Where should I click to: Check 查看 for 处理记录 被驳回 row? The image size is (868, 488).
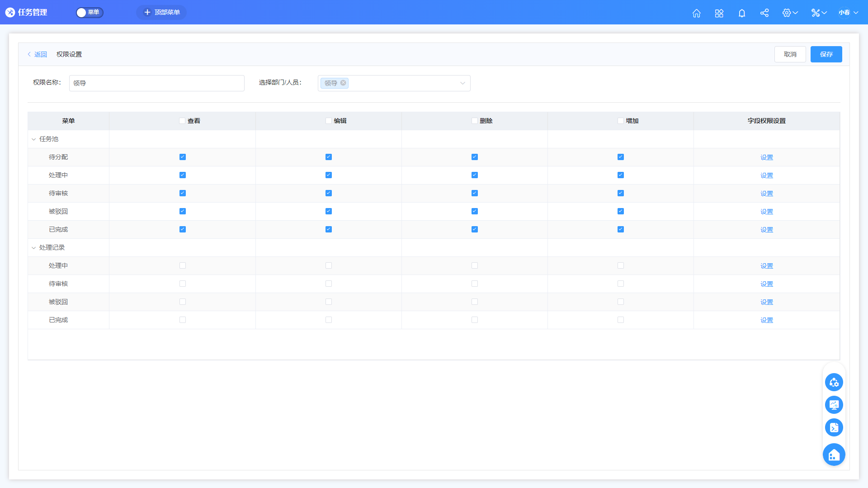point(182,302)
